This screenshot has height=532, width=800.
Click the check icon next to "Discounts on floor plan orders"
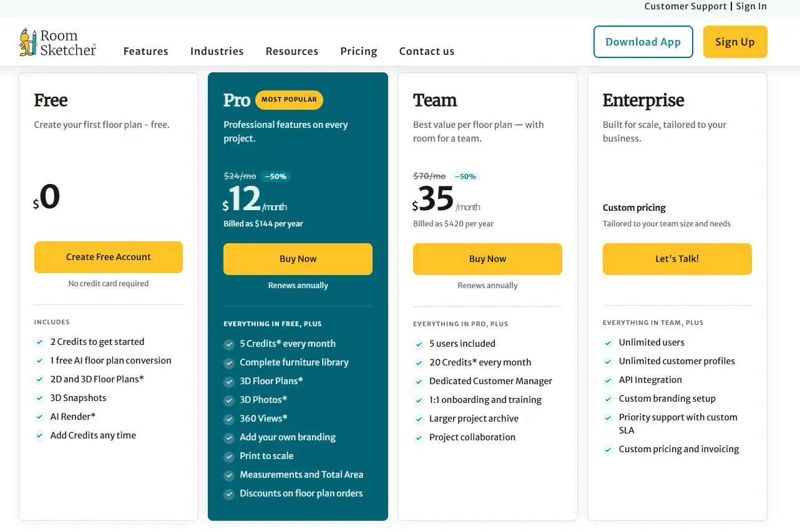229,494
